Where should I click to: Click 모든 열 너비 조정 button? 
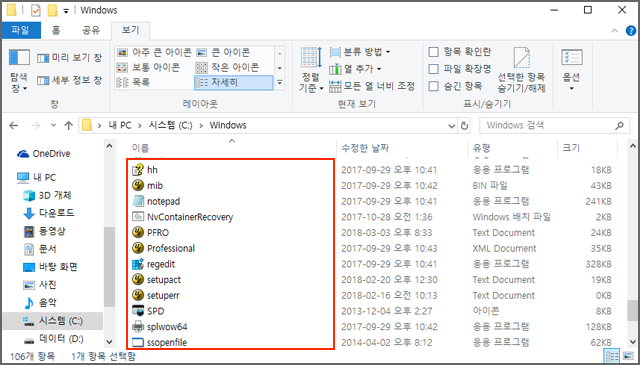coord(372,86)
